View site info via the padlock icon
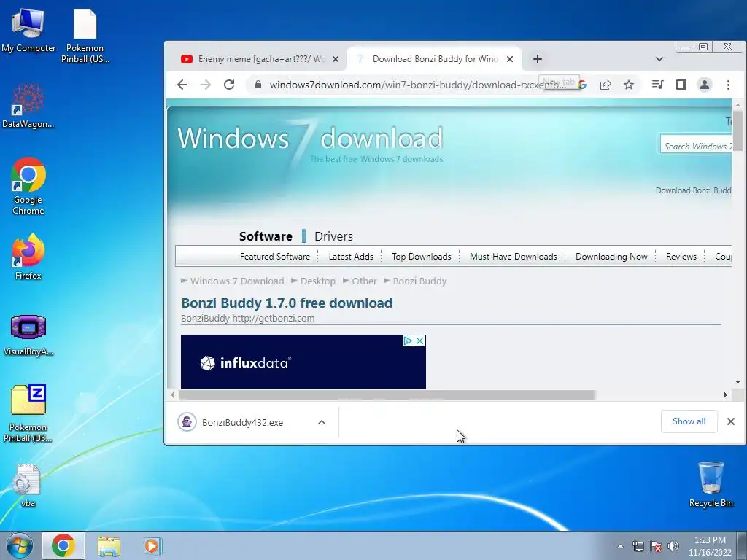 (x=258, y=85)
